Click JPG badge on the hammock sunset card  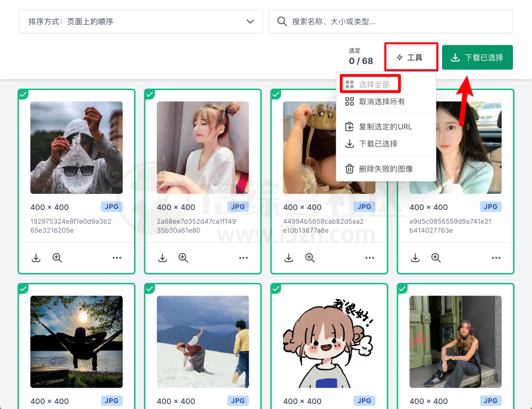tap(112, 401)
